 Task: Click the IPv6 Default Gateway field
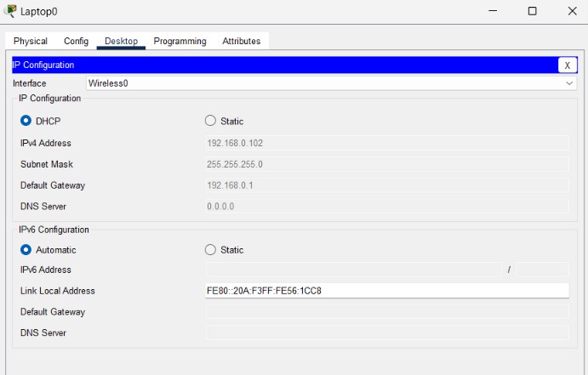387,312
